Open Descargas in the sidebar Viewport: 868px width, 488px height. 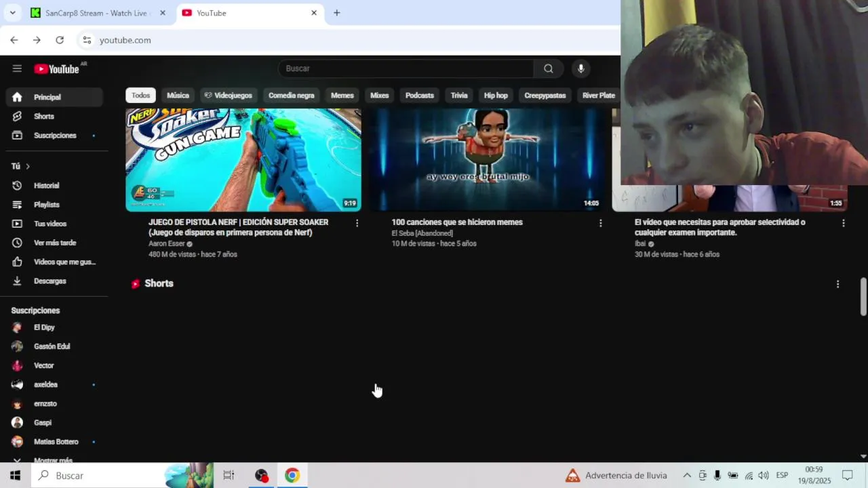(x=54, y=281)
